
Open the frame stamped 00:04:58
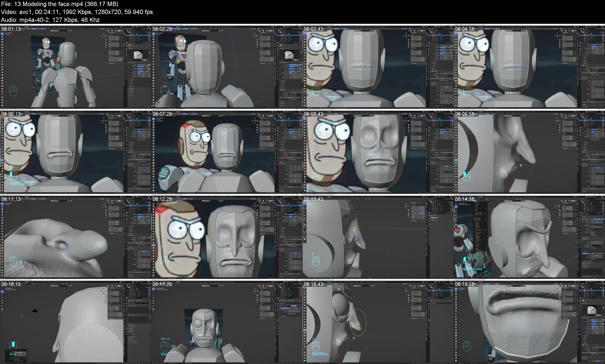coord(529,66)
